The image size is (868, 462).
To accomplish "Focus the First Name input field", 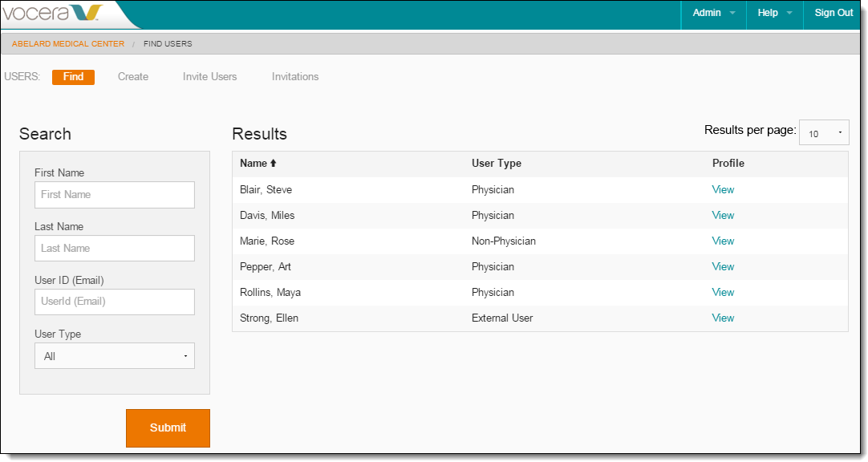I will click(x=115, y=195).
